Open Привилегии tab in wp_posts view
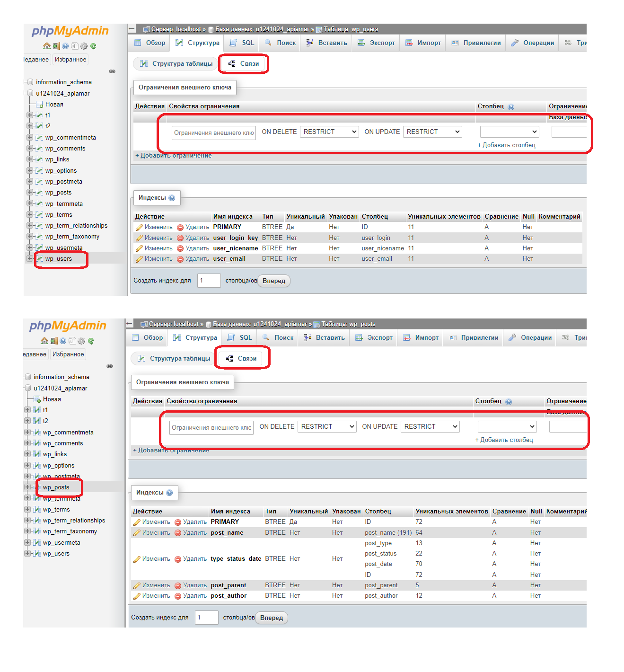Screen dimensions: 624x672 [474, 338]
